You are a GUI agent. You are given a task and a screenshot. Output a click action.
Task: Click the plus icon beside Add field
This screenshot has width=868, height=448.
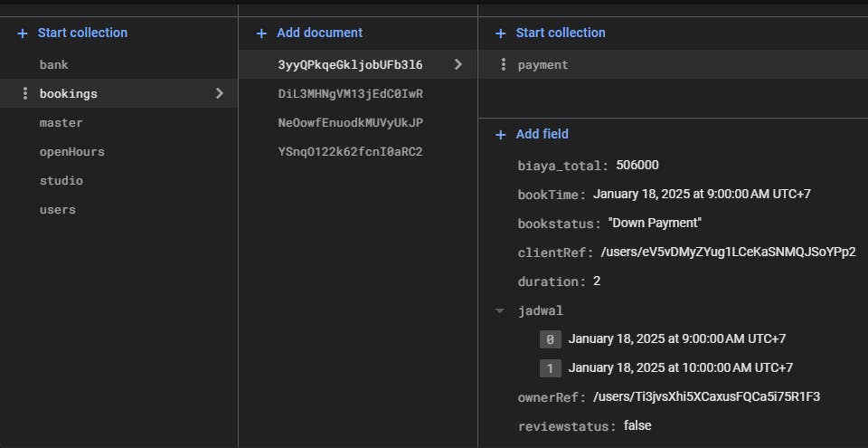point(501,135)
